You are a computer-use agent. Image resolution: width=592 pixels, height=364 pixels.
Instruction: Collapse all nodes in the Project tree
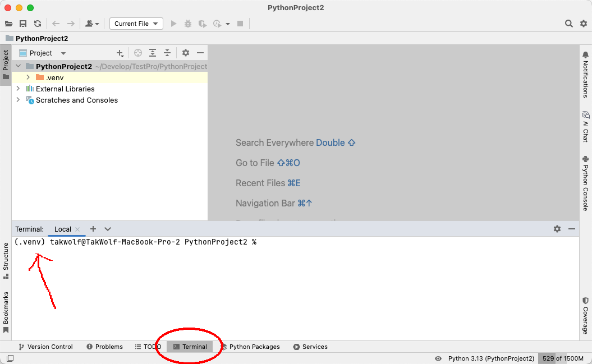point(167,53)
